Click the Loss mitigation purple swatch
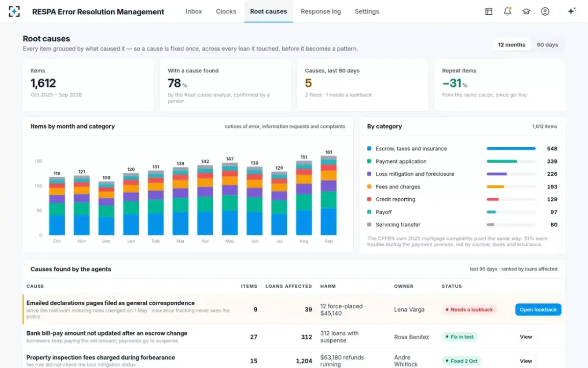This screenshot has height=368, width=588. point(369,174)
